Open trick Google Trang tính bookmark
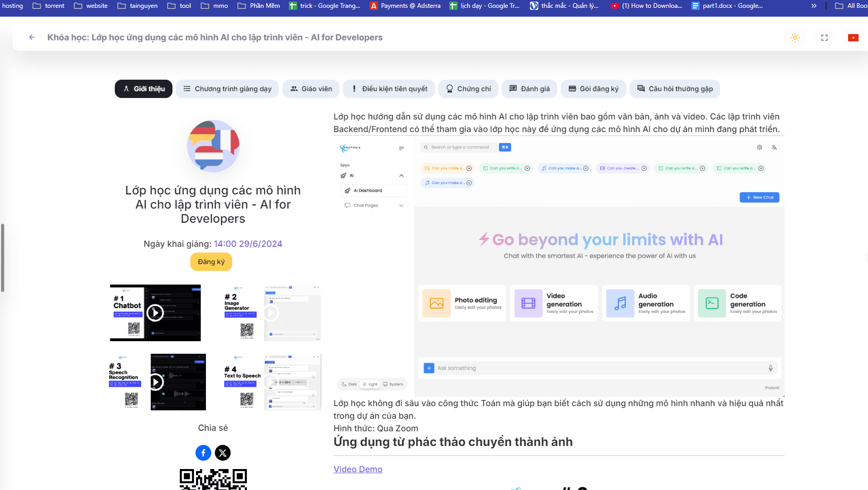This screenshot has width=868, height=490. (325, 6)
